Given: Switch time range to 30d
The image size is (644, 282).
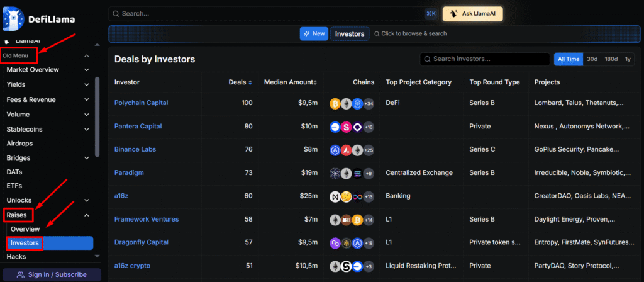Looking at the screenshot, I should (592, 59).
